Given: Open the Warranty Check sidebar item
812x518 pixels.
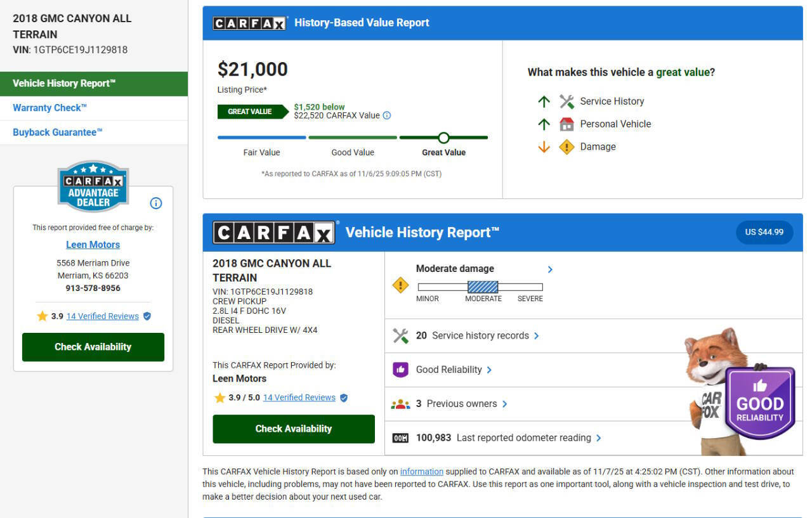Looking at the screenshot, I should pos(49,108).
